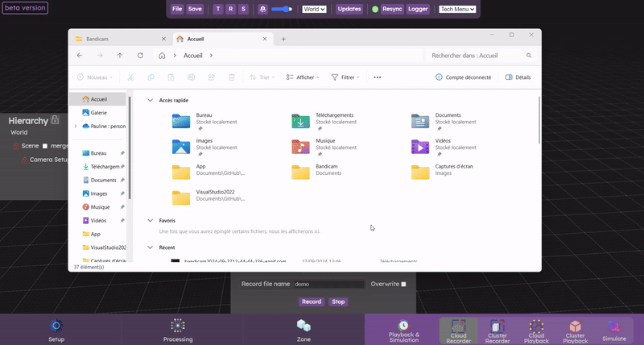Go up one folder level in Explorer
This screenshot has height=345, width=644.
tap(119, 56)
